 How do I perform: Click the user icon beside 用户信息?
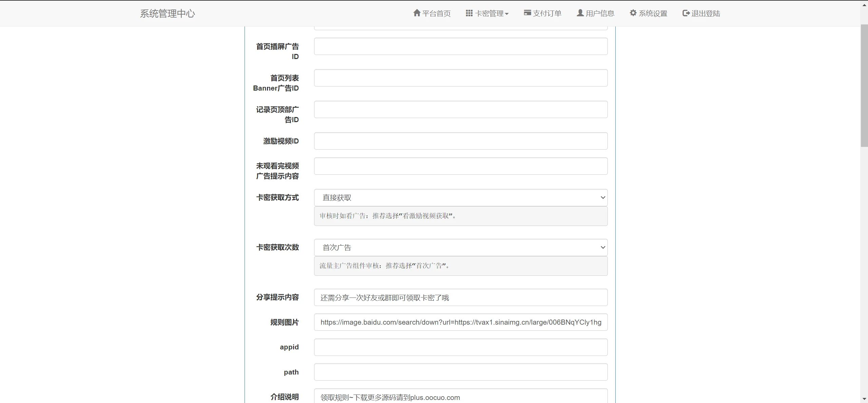pyautogui.click(x=580, y=13)
